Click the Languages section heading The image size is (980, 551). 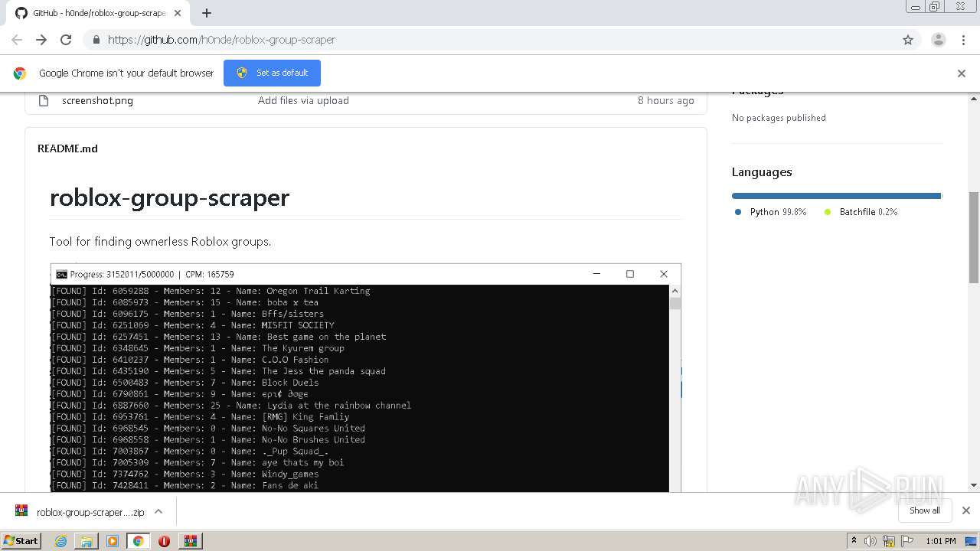(762, 172)
